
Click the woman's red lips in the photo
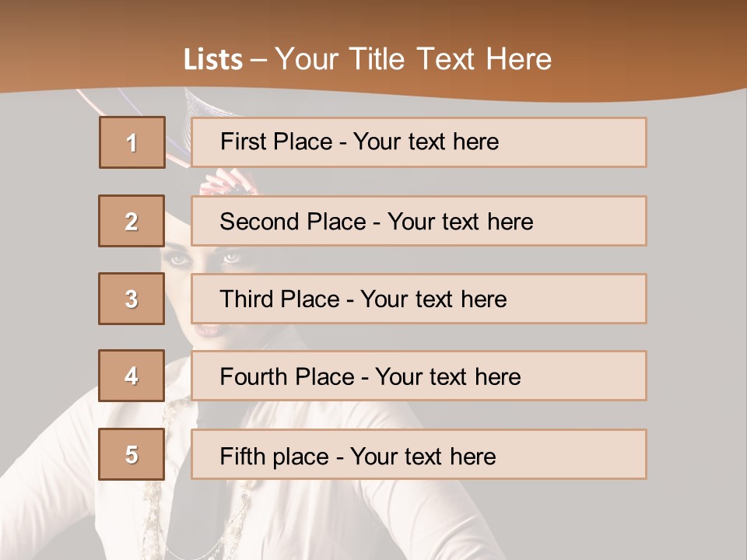coord(208,331)
